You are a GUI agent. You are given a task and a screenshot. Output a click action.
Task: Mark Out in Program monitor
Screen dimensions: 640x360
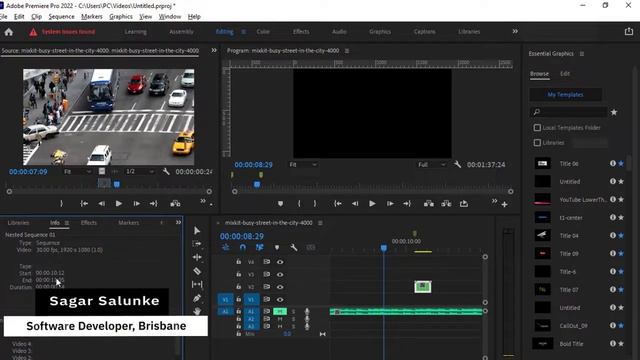click(x=315, y=203)
